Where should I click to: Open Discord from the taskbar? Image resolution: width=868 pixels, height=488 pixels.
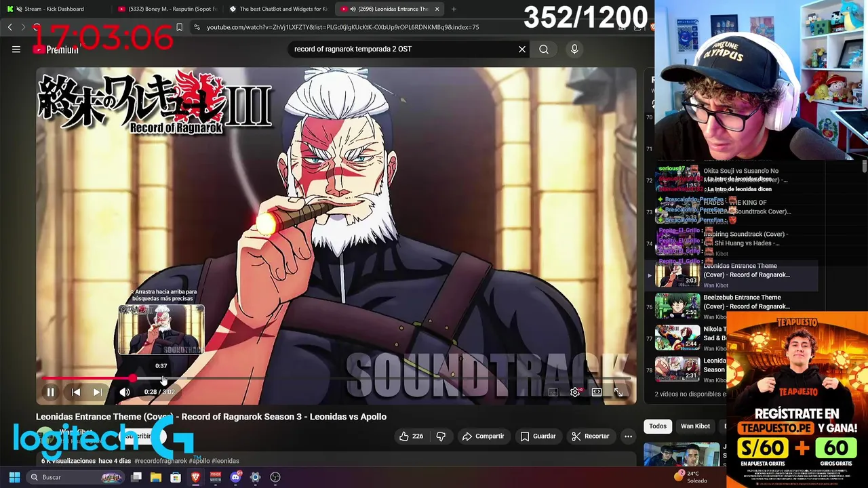click(x=235, y=477)
